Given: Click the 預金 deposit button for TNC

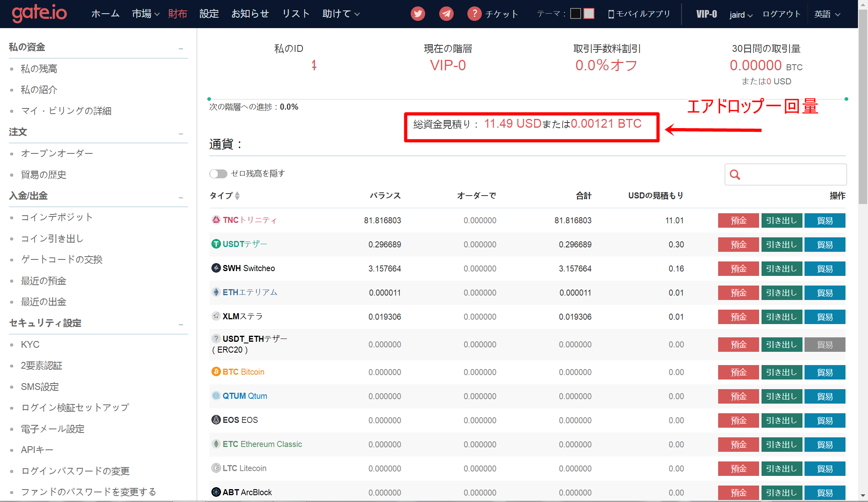Looking at the screenshot, I should [738, 220].
